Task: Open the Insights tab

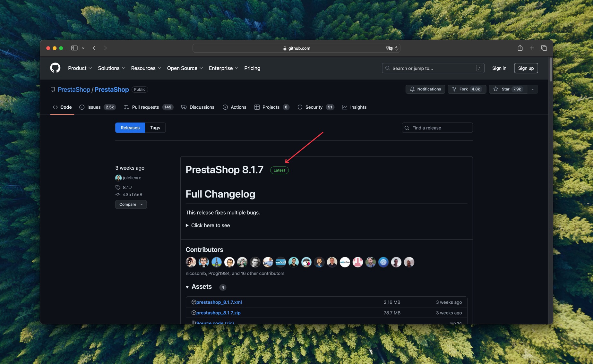Action: tap(354, 107)
